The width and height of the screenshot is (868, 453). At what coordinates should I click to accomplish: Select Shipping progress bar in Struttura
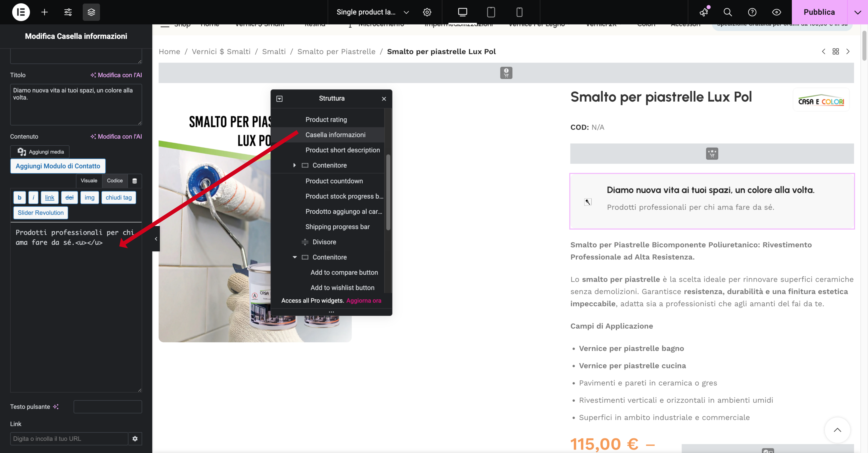click(337, 227)
